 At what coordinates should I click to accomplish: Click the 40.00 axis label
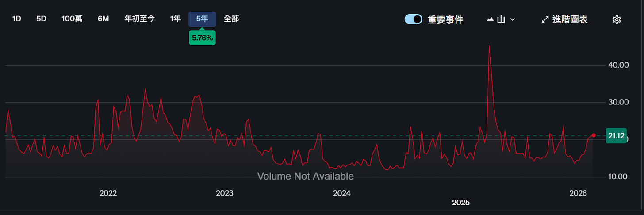tap(618, 65)
